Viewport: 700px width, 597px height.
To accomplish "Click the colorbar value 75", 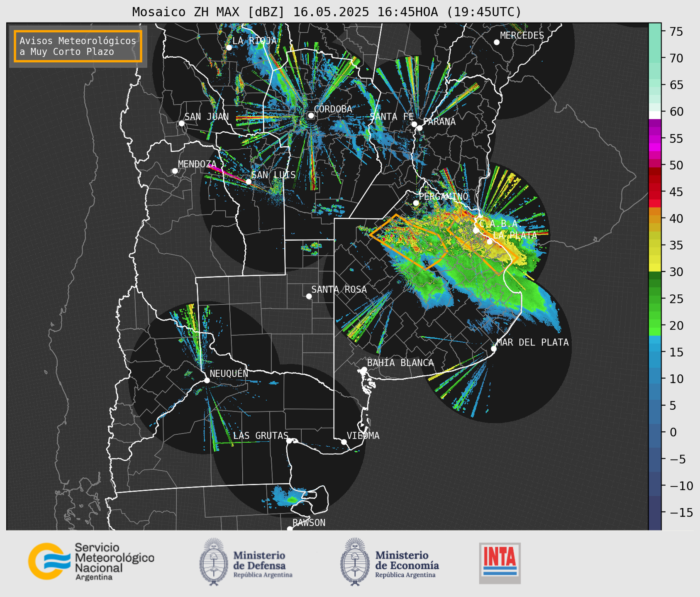I will (x=676, y=32).
